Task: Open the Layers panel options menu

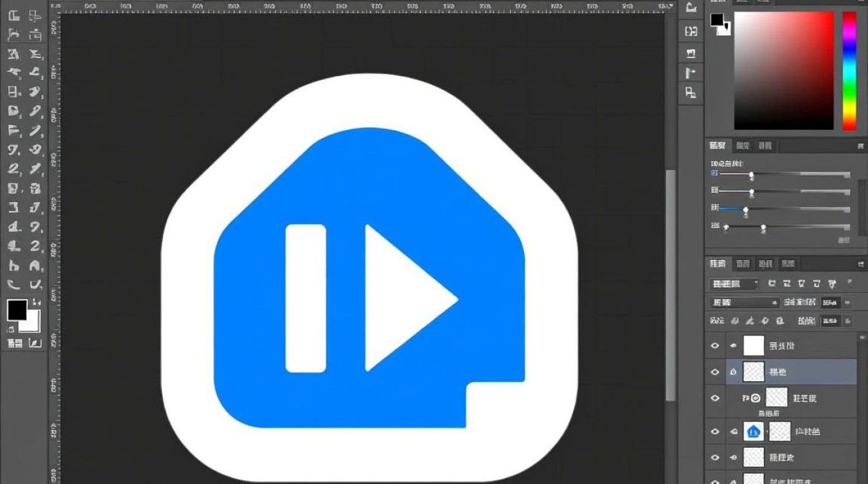Action: point(861,263)
